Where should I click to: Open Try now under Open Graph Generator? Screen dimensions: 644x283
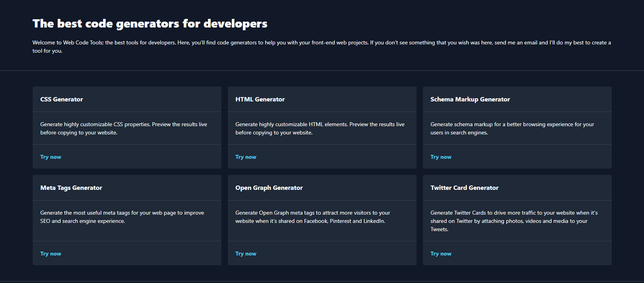245,254
